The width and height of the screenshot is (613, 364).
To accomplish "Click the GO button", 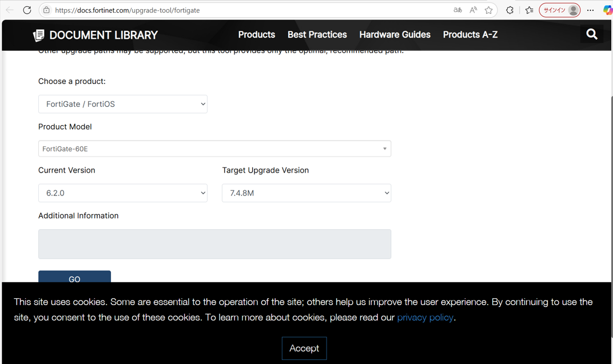I will point(75,277).
